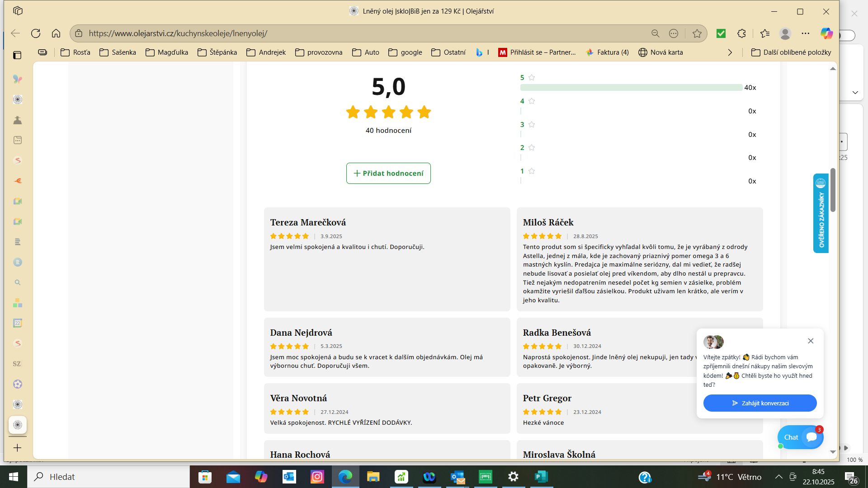Screen dimensions: 868x488
Task: Open the Chat bubble widget
Action: [800, 437]
